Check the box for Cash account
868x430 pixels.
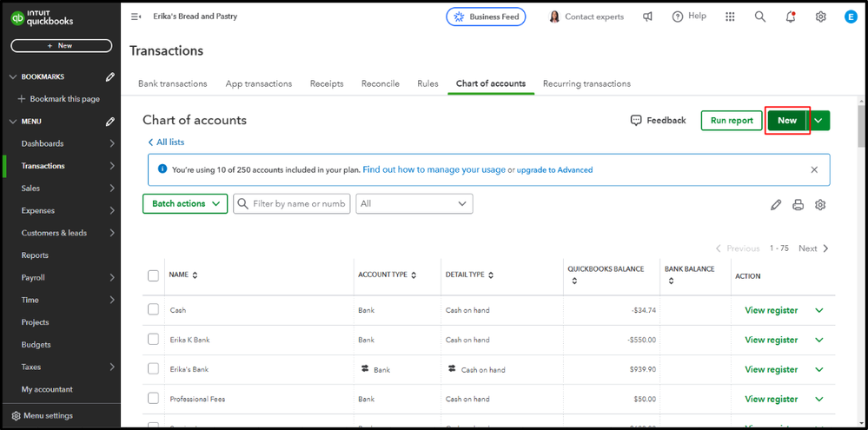[154, 309]
